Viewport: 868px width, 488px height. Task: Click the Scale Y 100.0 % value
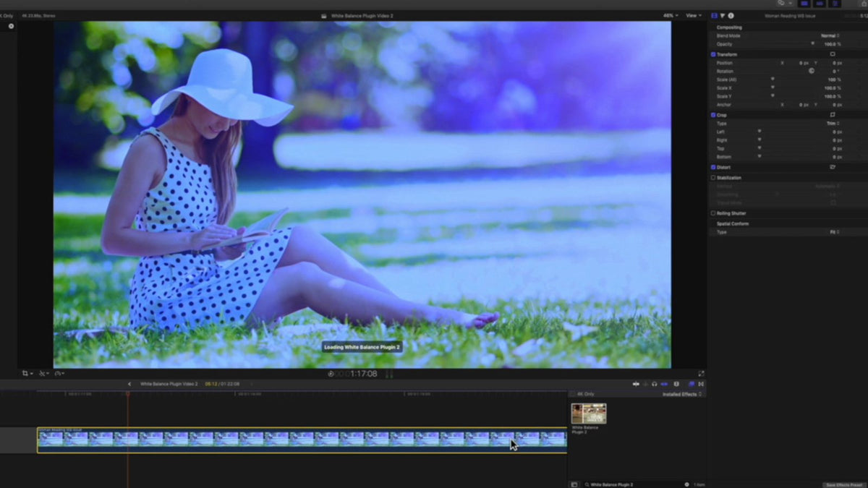[x=832, y=96]
